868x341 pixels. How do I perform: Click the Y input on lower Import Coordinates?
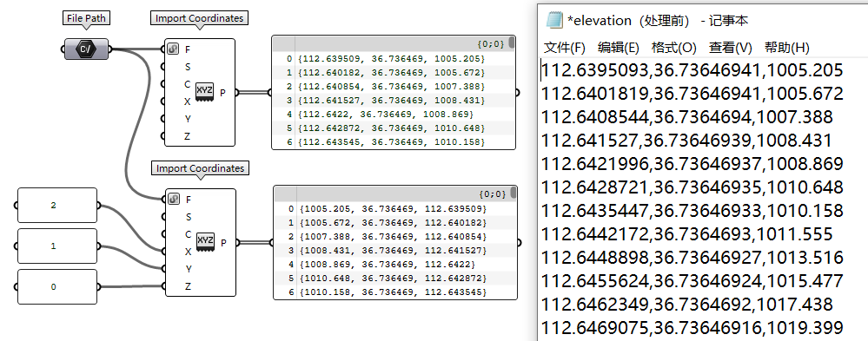(189, 269)
